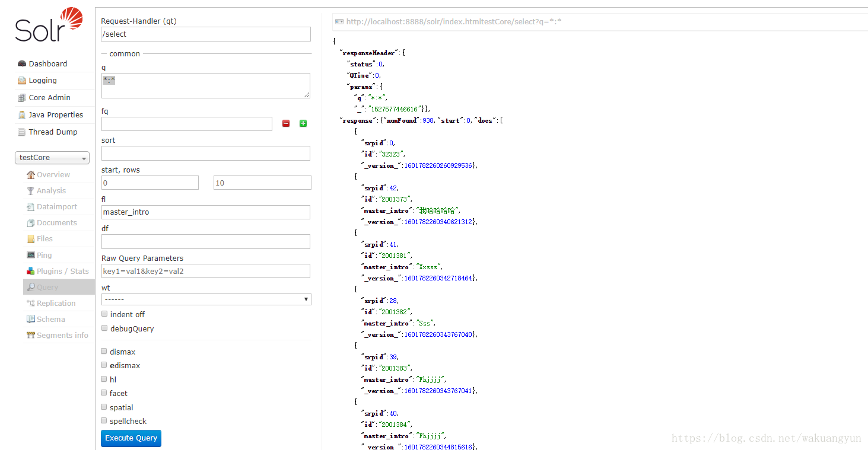
Task: Open Java Properties page
Action: point(56,115)
